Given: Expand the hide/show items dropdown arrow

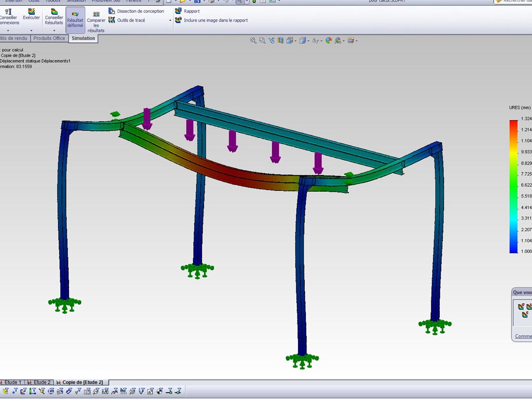Looking at the screenshot, I should click(322, 41).
